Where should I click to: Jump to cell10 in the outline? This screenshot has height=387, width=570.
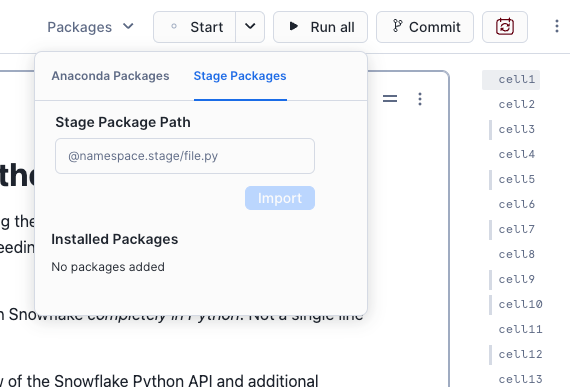[520, 304]
